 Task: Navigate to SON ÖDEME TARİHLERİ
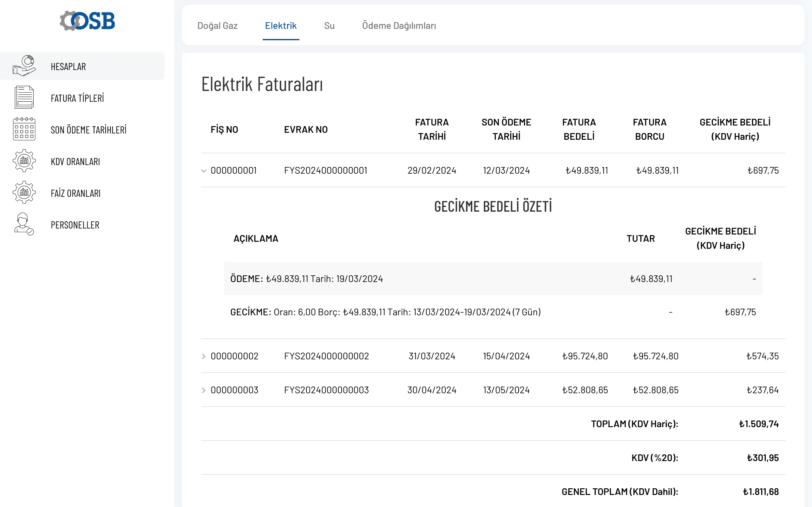click(88, 130)
